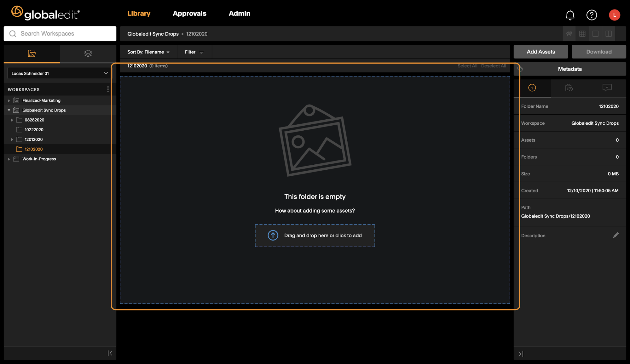Click the Created date value
Viewport: 630px width, 364px height.
(592, 191)
